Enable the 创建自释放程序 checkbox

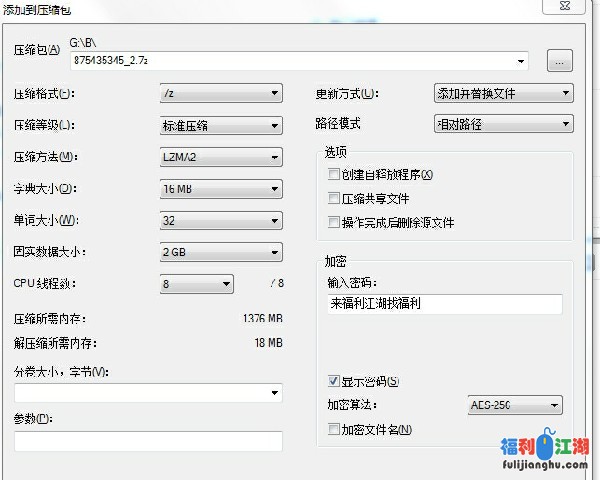pyautogui.click(x=334, y=175)
